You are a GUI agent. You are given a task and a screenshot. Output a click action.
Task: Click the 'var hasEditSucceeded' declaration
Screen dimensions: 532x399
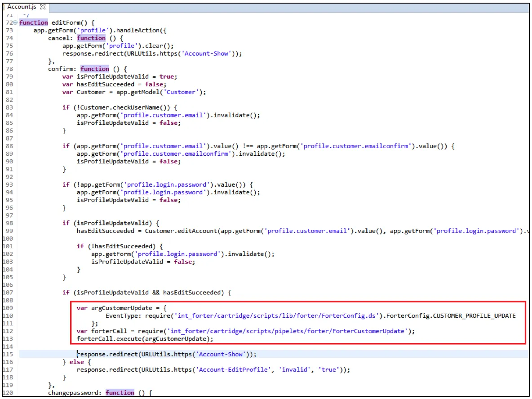(98, 84)
